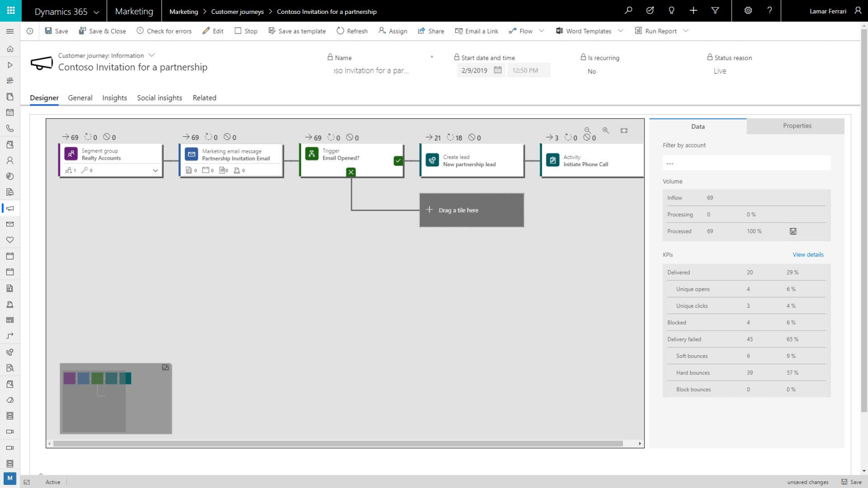
Task: Click the Drag a tile here placeholder
Action: click(472, 210)
